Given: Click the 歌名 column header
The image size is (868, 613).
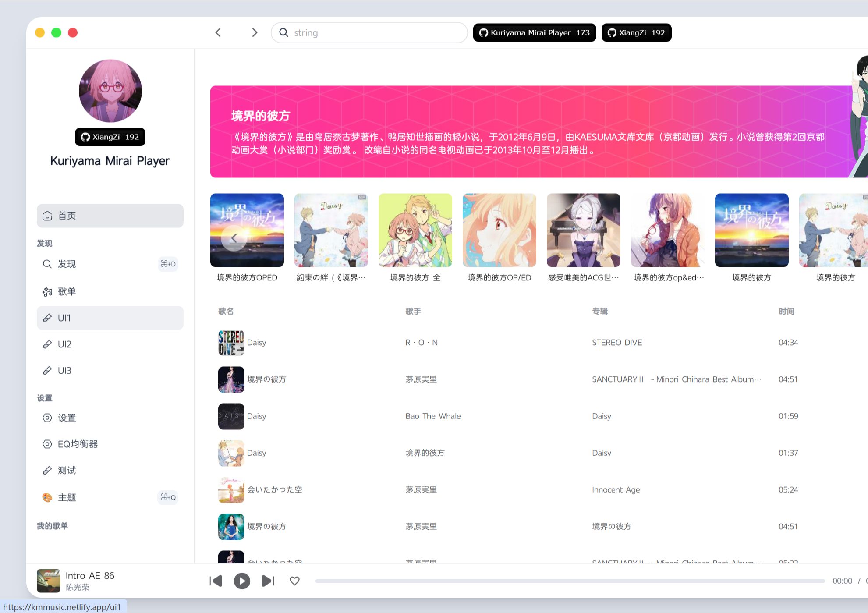Looking at the screenshot, I should pyautogui.click(x=226, y=311).
